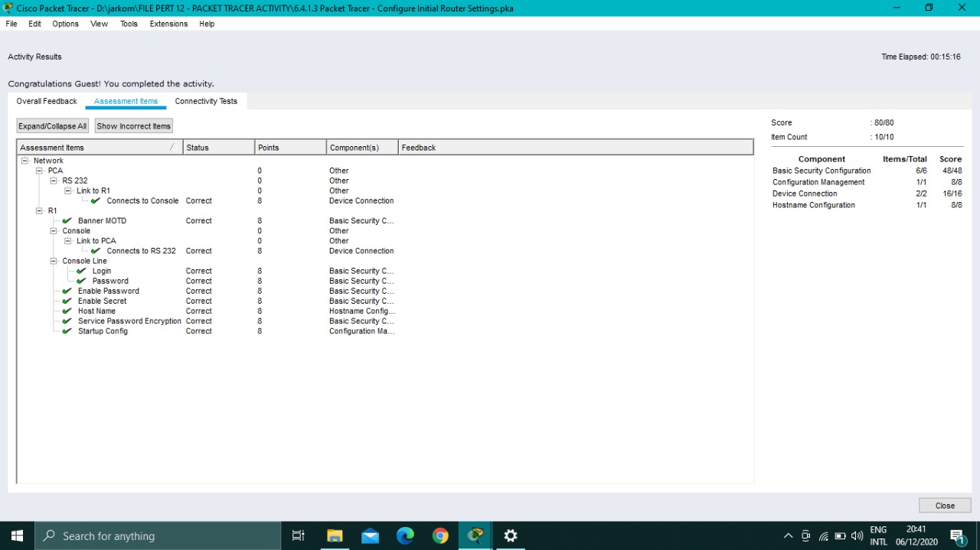Screen dimensions: 980x550
Task: Collapse the PCA tree node
Action: click(x=40, y=171)
